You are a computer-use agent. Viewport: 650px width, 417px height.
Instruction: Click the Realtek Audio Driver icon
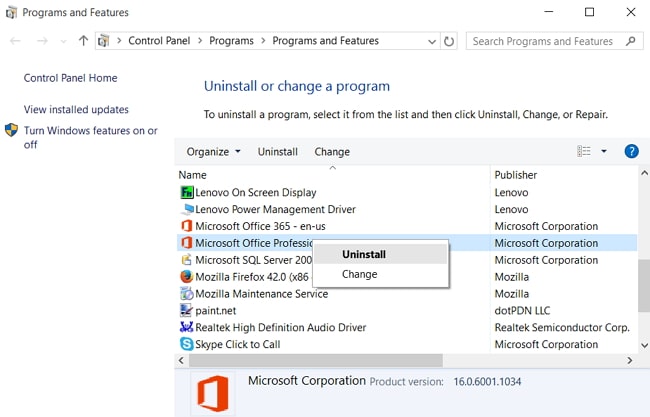[187, 327]
